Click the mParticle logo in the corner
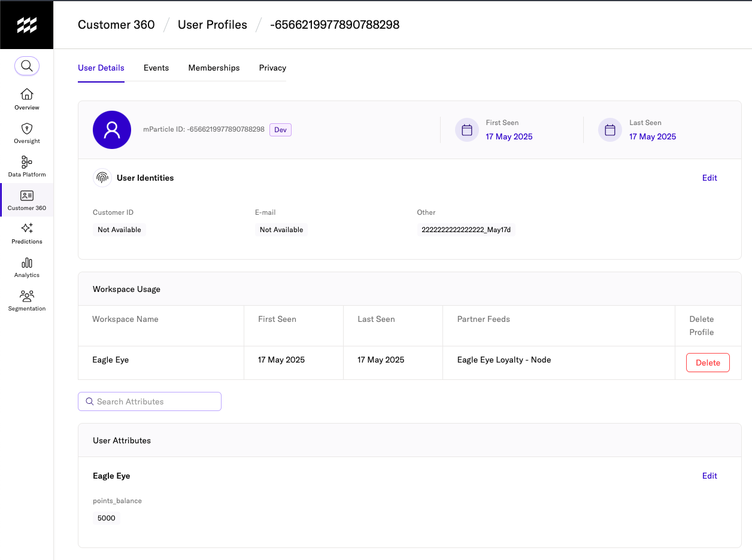The image size is (752, 560). pyautogui.click(x=26, y=25)
